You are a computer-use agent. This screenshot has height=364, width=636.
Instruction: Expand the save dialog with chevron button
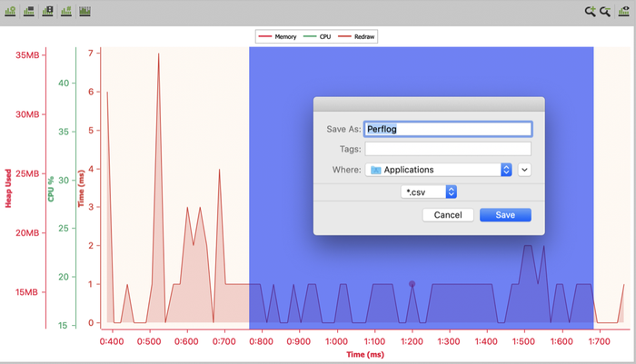524,170
